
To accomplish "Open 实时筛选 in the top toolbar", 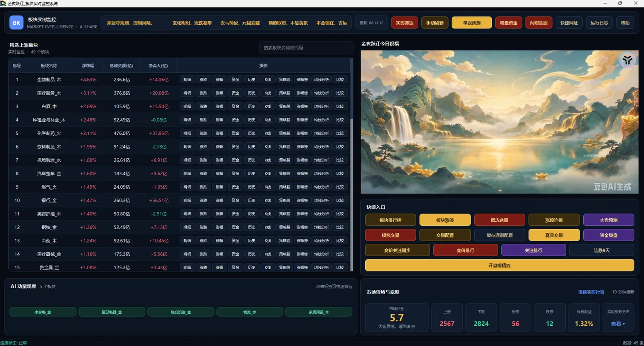I will pos(405,23).
